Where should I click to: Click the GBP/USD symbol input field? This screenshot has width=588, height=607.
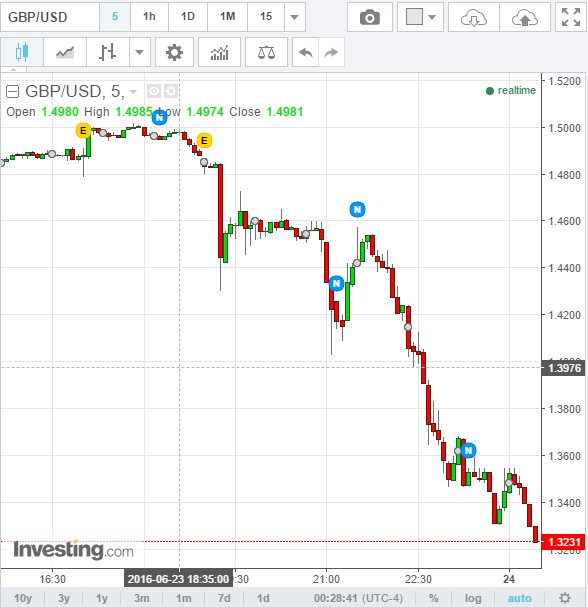pyautogui.click(x=50, y=17)
